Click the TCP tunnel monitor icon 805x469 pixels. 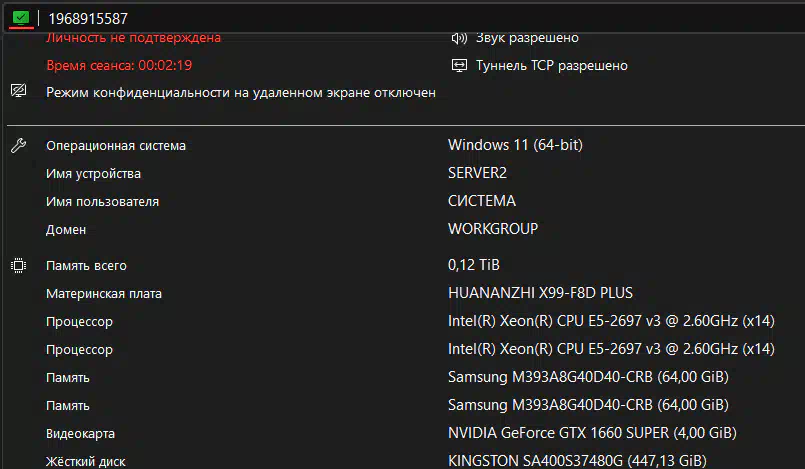click(459, 66)
